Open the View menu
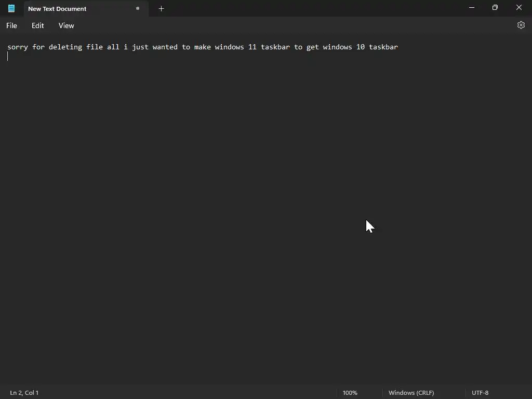Viewport: 532px width, 399px height. pos(66,25)
